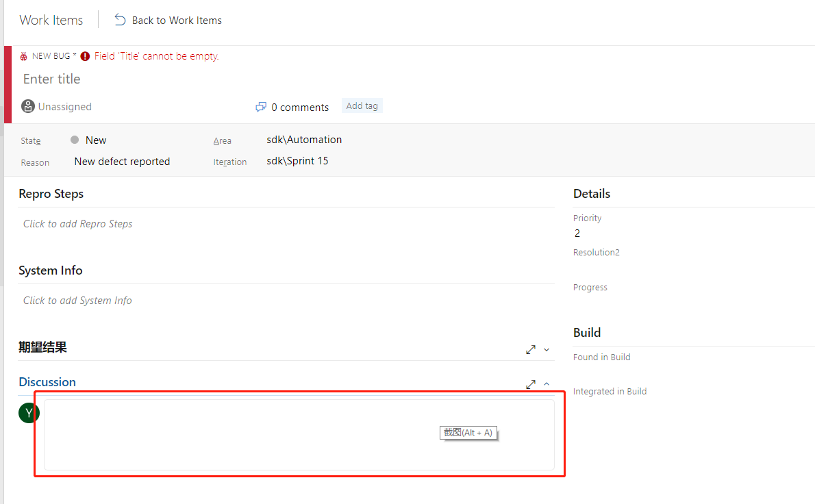This screenshot has width=815, height=504.
Task: Click the Add tag button
Action: pyautogui.click(x=362, y=105)
